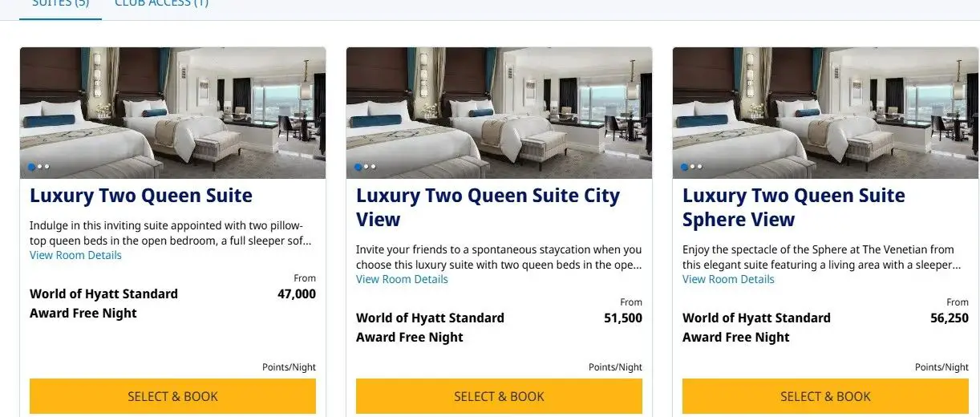View Room Details for the Sphere View suite
Viewport: 980px width, 417px height.
(728, 279)
